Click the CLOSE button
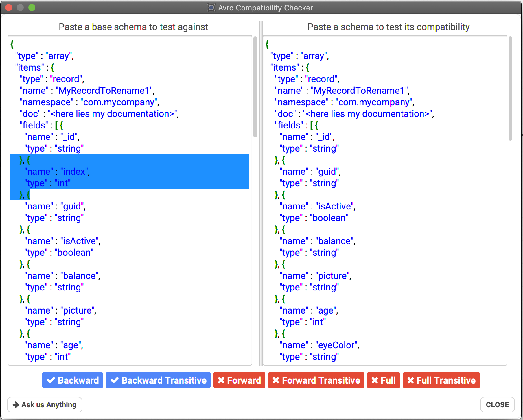Image resolution: width=523 pixels, height=420 pixels. [497, 404]
